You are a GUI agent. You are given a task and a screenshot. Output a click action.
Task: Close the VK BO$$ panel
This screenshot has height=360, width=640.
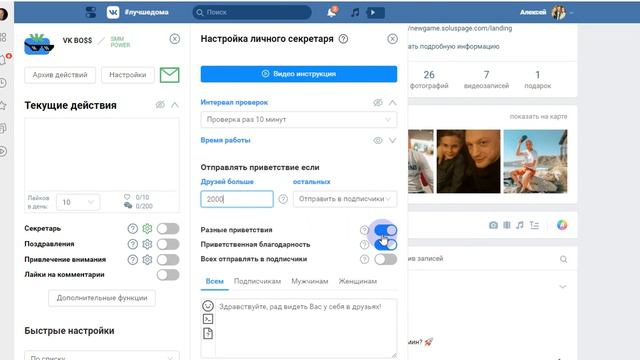pos(175,39)
